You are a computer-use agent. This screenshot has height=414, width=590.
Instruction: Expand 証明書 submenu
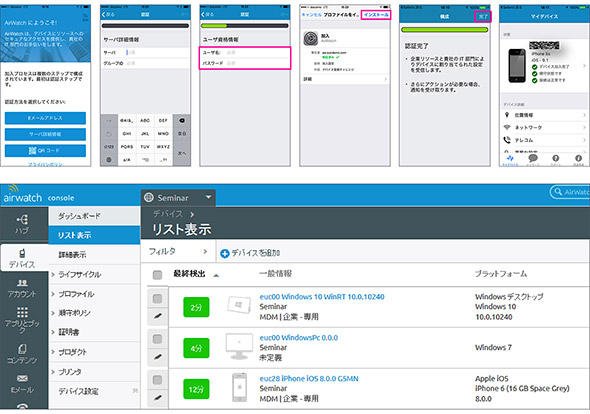pos(53,332)
